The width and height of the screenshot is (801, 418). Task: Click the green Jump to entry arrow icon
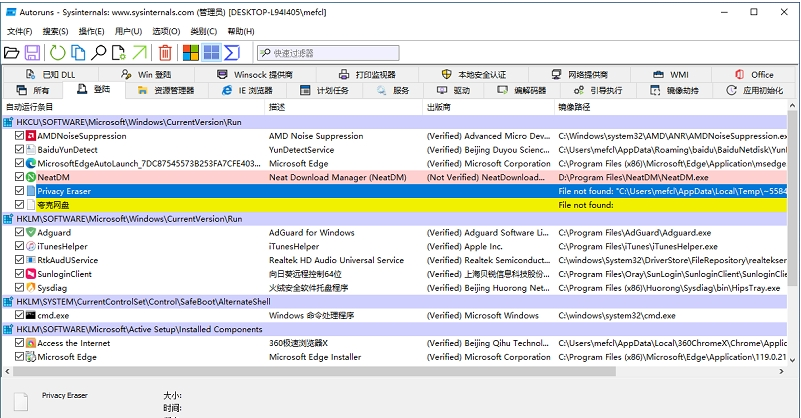click(x=139, y=53)
